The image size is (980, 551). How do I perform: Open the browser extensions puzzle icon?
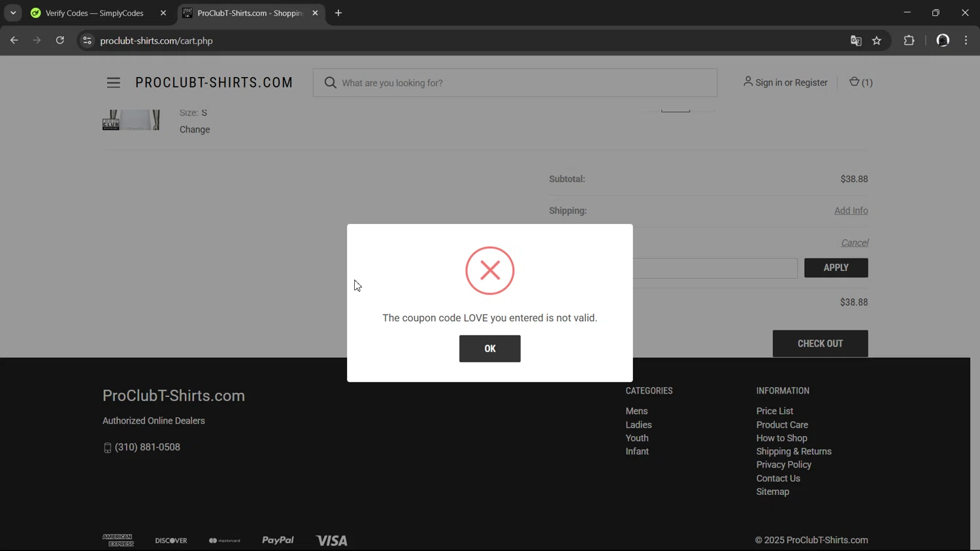(909, 40)
